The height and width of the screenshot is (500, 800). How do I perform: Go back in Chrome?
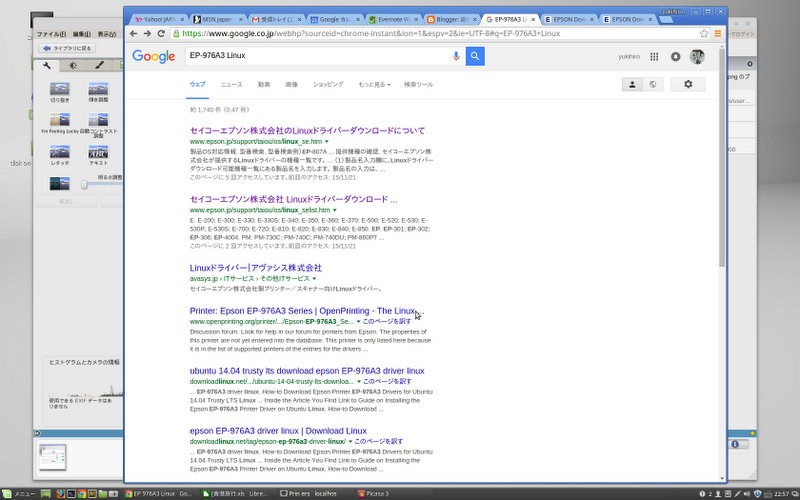click(x=134, y=34)
